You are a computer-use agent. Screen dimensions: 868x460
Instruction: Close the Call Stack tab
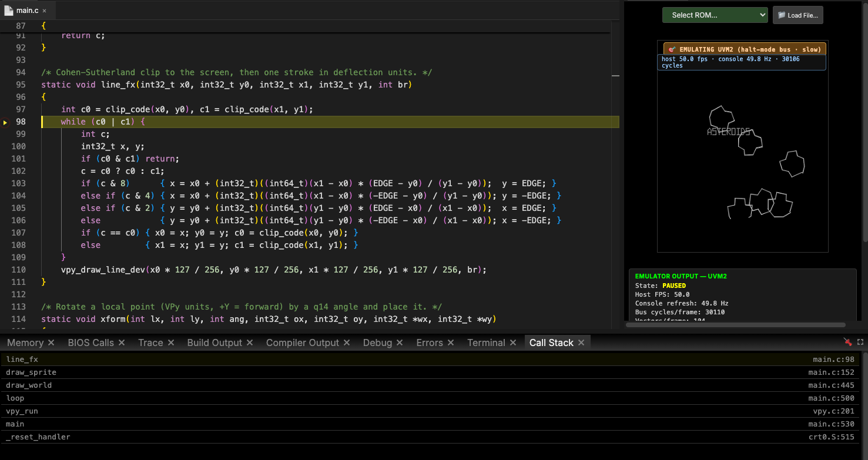pos(581,343)
